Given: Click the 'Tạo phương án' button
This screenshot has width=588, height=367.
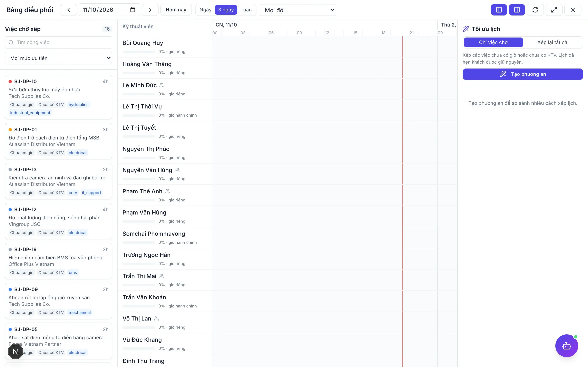Looking at the screenshot, I should click(x=523, y=74).
